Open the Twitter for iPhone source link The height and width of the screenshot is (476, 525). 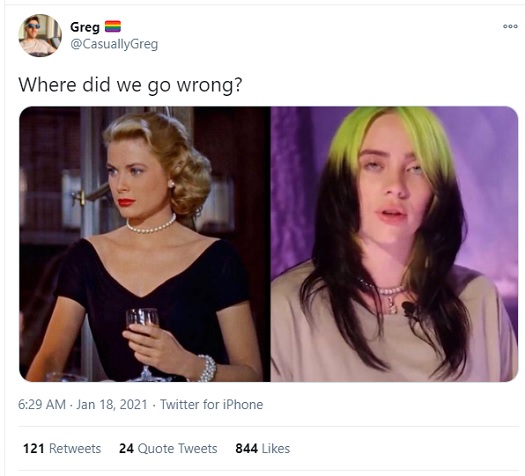pyautogui.click(x=212, y=404)
